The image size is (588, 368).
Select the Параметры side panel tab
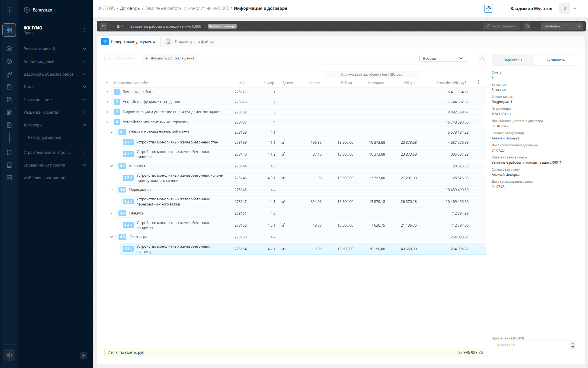coord(512,60)
